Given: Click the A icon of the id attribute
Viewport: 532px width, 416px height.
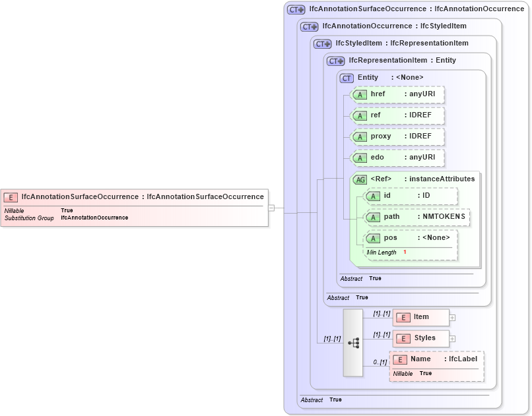Looking at the screenshot, I should click(373, 196).
